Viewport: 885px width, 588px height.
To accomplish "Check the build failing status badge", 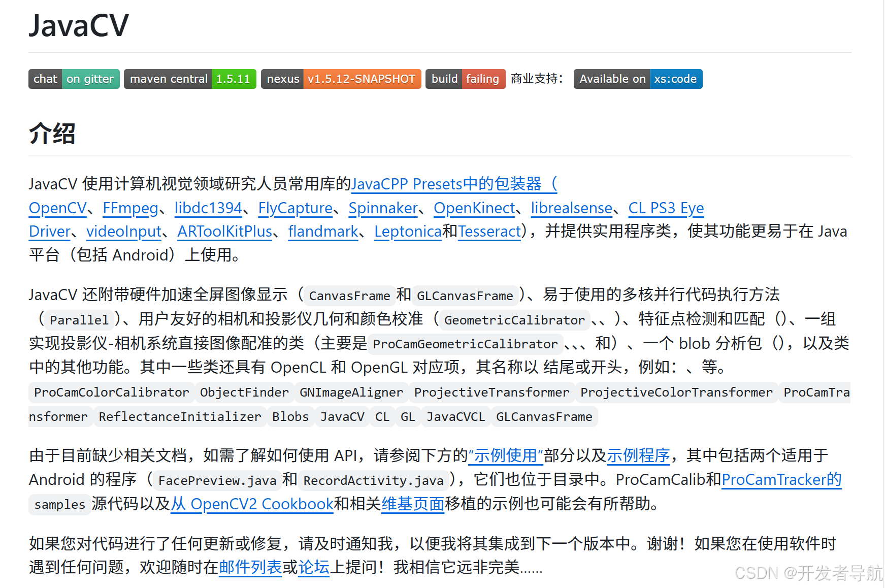I will pyautogui.click(x=465, y=79).
